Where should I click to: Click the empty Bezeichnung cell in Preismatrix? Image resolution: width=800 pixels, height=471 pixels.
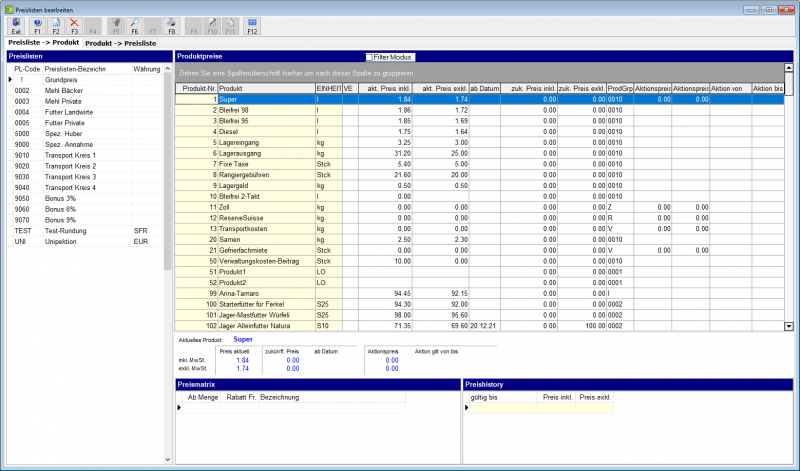(332, 408)
